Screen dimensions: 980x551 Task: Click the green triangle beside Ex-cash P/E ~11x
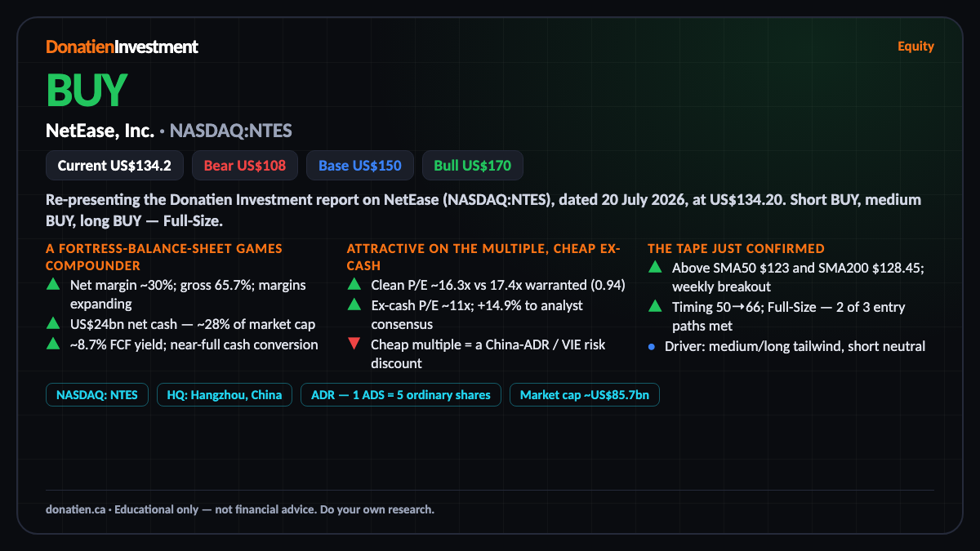(354, 304)
